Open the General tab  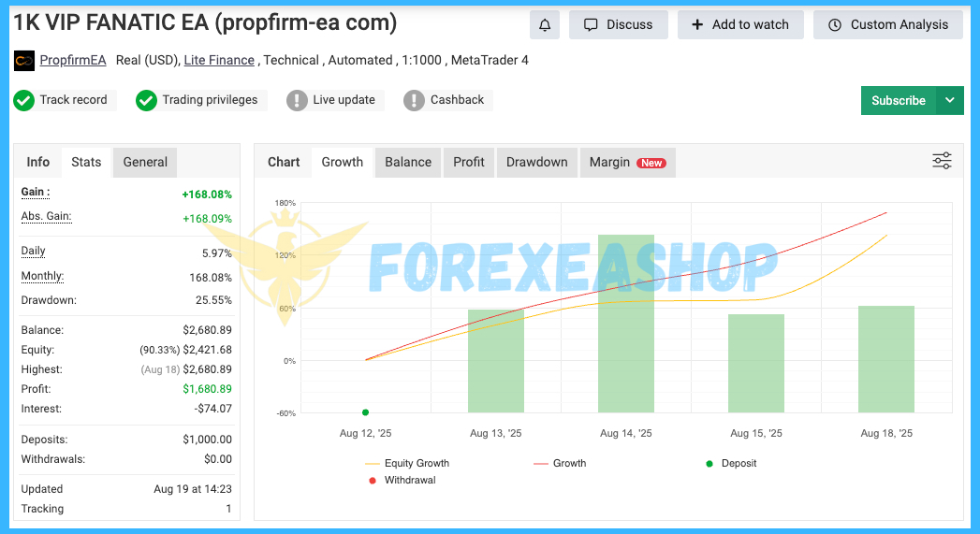point(145,162)
